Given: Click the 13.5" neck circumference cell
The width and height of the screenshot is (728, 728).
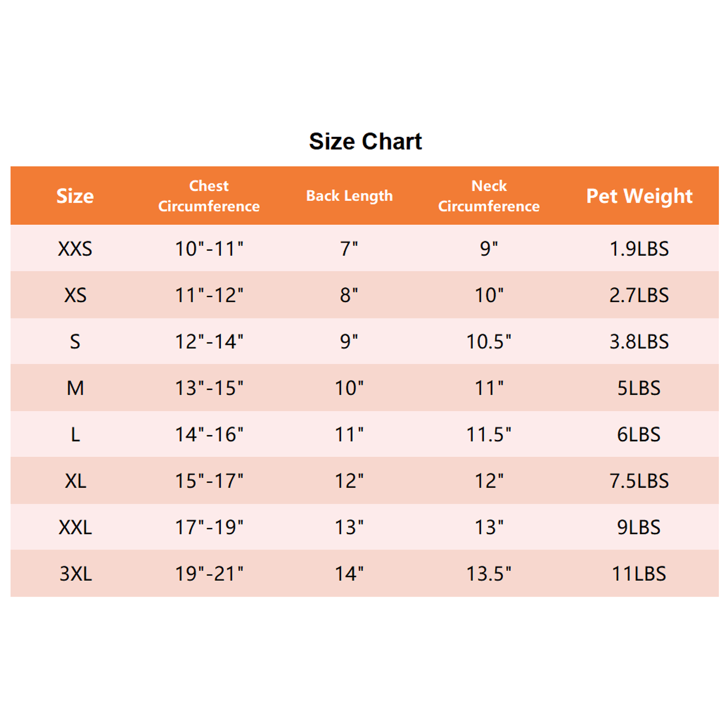Looking at the screenshot, I should coord(489,574).
